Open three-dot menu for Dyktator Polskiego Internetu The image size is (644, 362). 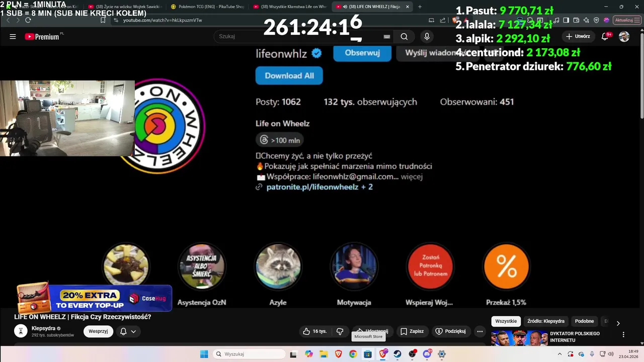coord(623,334)
